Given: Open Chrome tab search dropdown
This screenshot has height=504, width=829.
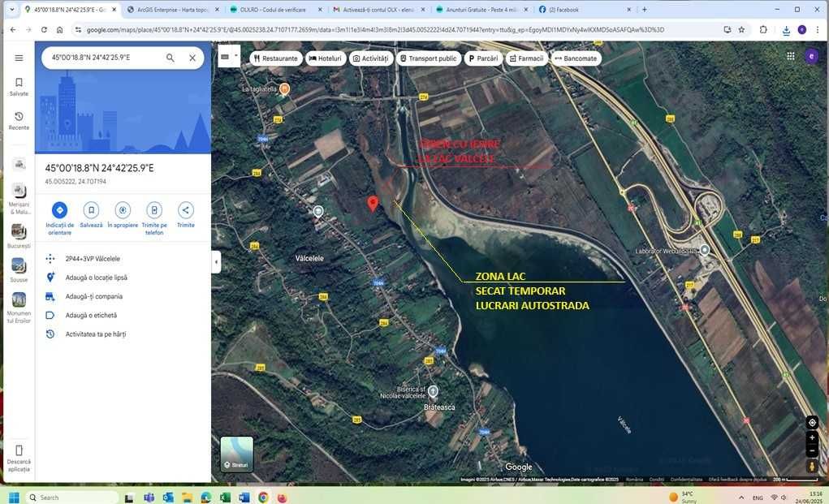Looking at the screenshot, I should point(11,10).
